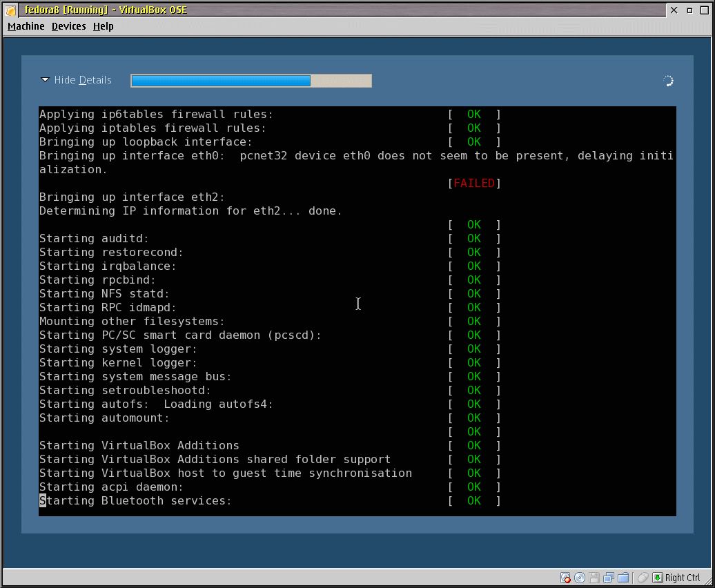The image size is (715, 588).
Task: Click 'Bringing up interface eth2:' line
Action: (132, 197)
